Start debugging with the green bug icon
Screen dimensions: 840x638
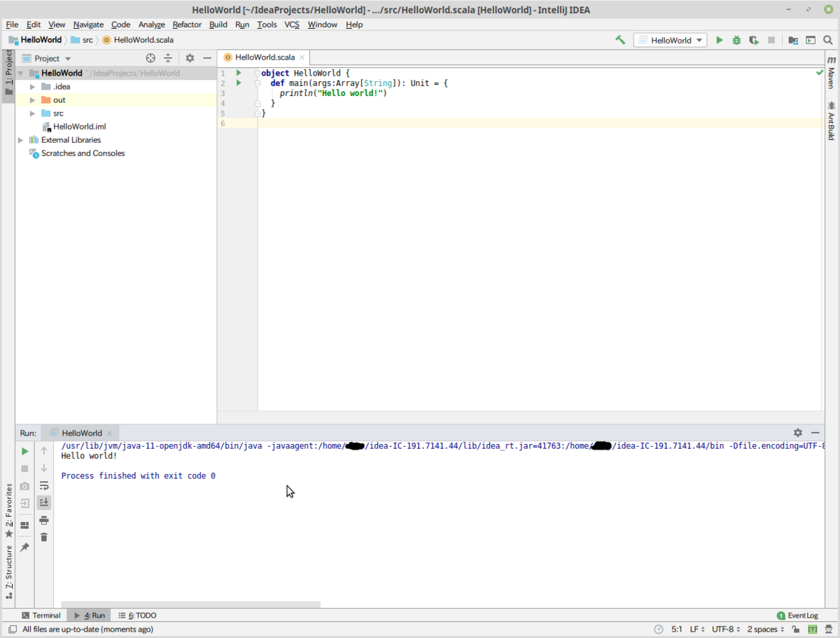pos(736,40)
